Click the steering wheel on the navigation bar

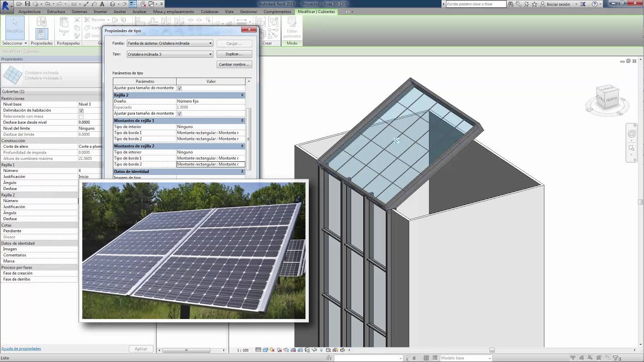coord(631,134)
